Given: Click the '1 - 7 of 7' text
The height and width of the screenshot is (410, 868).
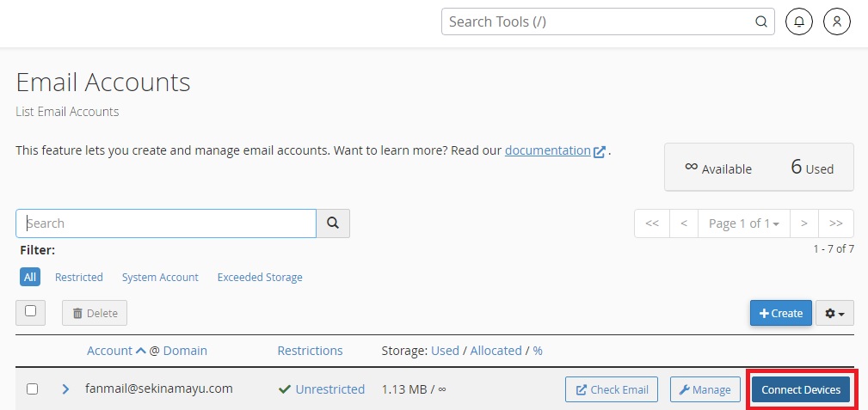Looking at the screenshot, I should [833, 249].
